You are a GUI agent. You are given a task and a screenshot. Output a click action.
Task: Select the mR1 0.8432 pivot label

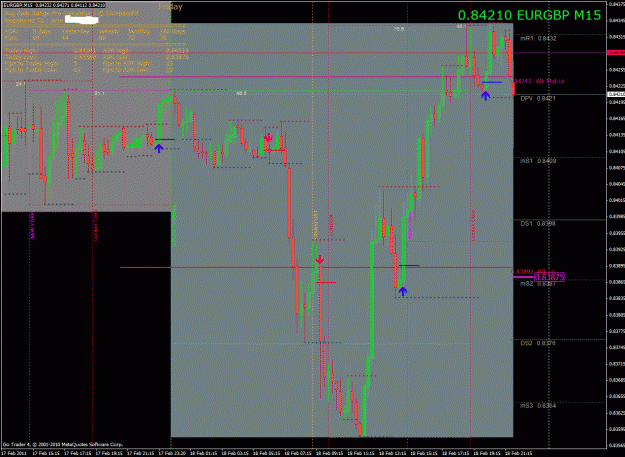[539, 39]
